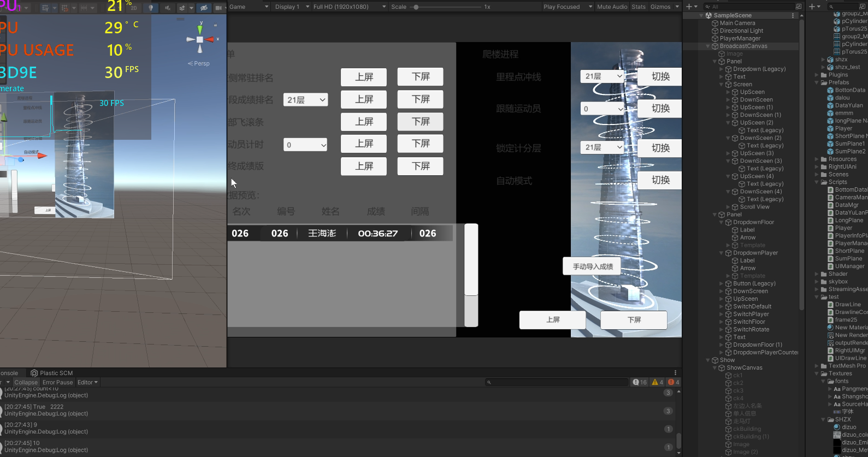Toggle Console errors filter icon
This screenshot has height=457, width=868.
[673, 382]
